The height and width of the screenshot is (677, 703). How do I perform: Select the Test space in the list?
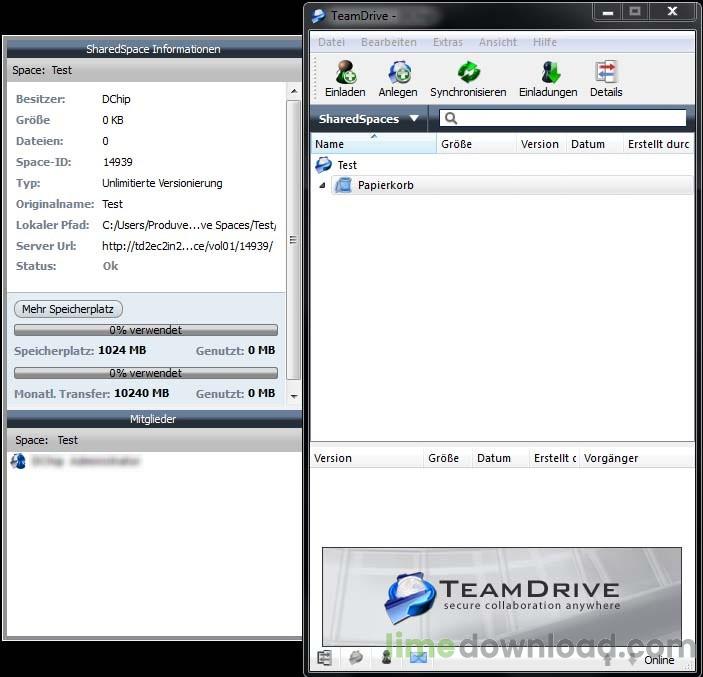pos(347,165)
